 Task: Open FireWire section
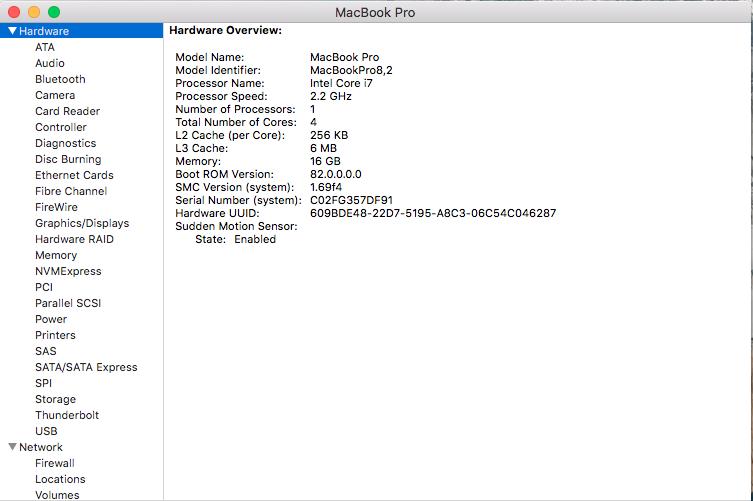56,207
